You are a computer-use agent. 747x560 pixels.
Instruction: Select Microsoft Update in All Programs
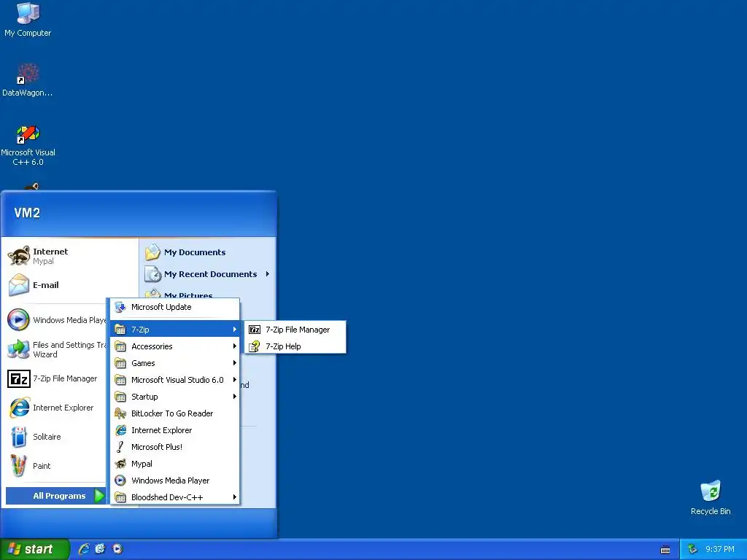175,307
